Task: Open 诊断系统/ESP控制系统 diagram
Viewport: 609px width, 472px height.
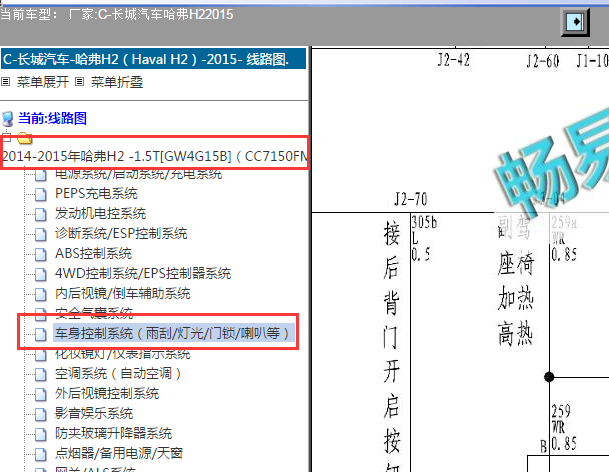Action: click(121, 233)
